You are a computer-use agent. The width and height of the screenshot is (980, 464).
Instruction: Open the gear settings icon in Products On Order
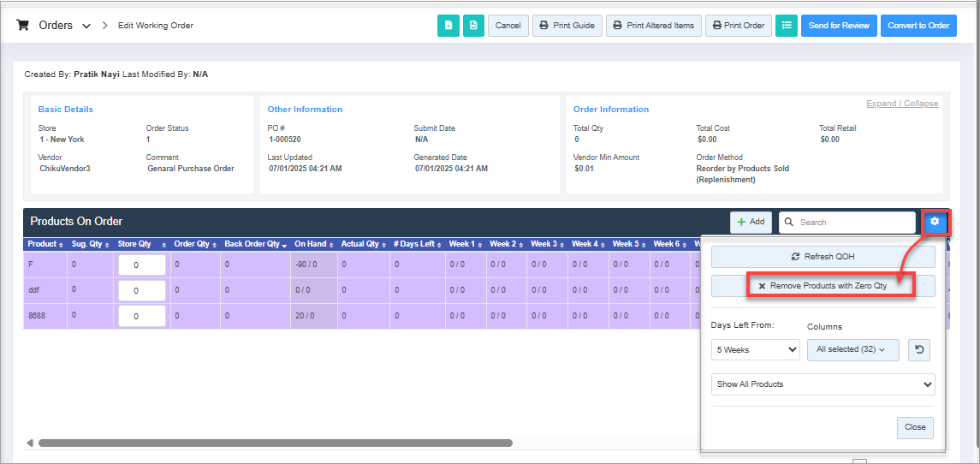coord(935,222)
